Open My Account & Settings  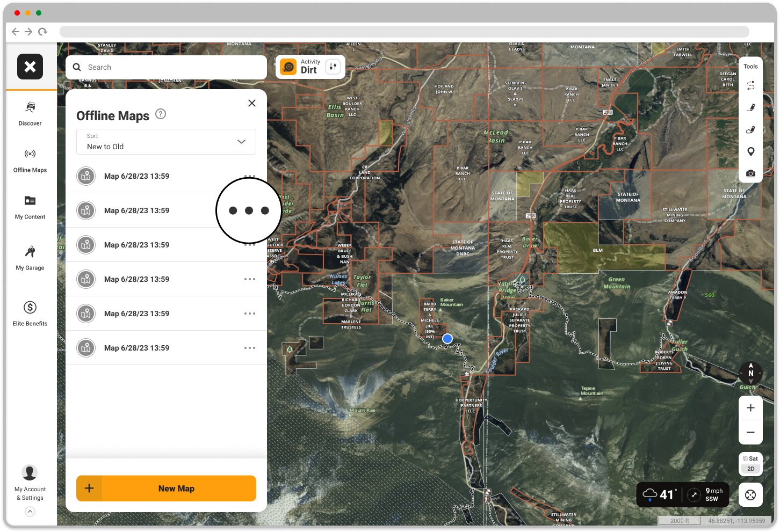(30, 483)
